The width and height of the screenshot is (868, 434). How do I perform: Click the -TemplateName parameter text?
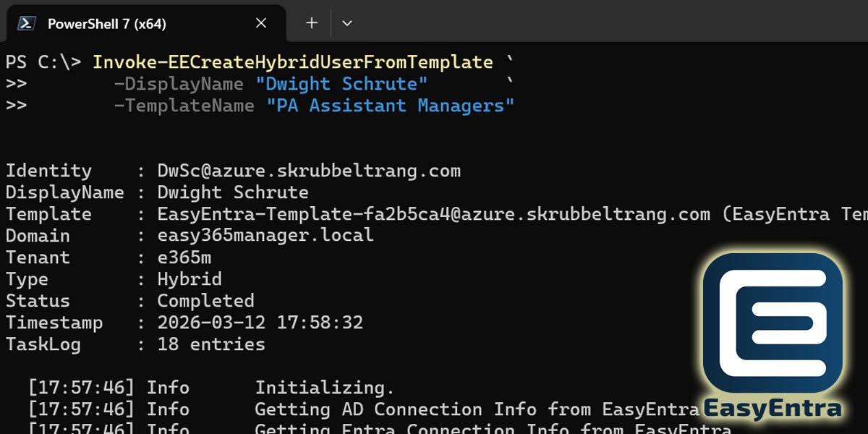pos(184,106)
